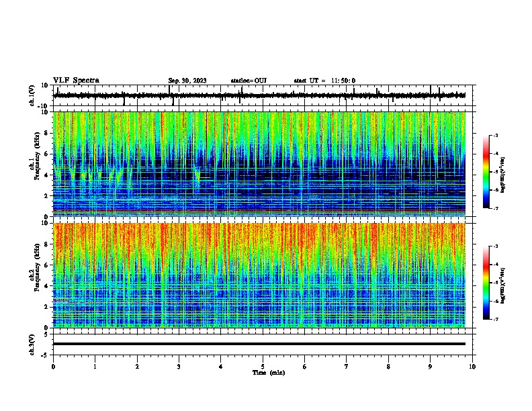Viewport: 532px width, 411px height.
Task: Click time axis tick label "7"
Action: coord(347,367)
